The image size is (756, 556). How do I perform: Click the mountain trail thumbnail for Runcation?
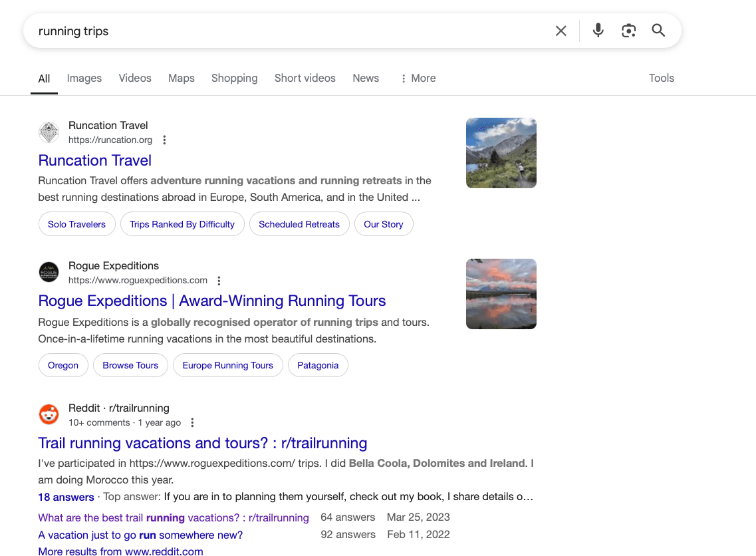[501, 153]
